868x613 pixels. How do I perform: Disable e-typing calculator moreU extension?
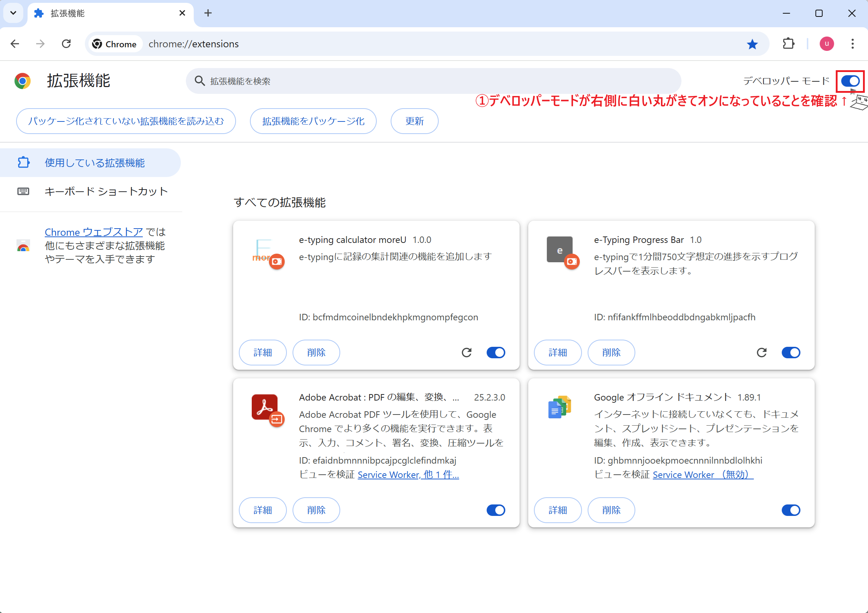[496, 353]
